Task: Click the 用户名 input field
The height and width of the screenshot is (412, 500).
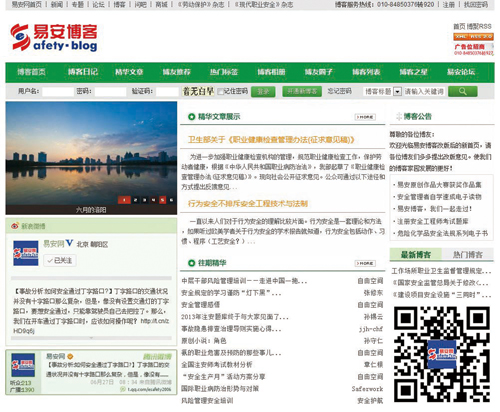Action: (58, 91)
